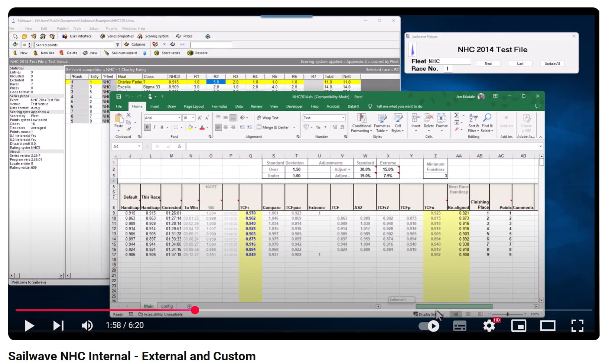Click Delete competitor in Sailwave
This screenshot has height=364, width=612.
68,53
